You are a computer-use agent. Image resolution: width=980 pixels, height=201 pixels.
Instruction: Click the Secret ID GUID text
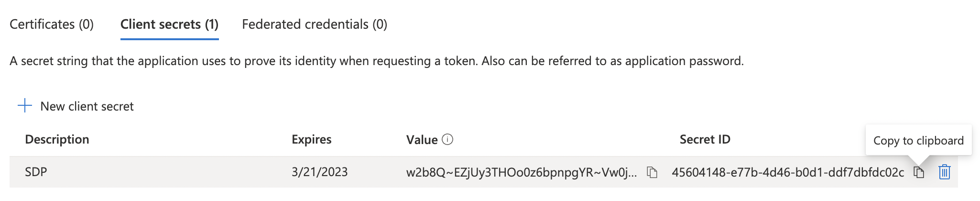(x=787, y=172)
